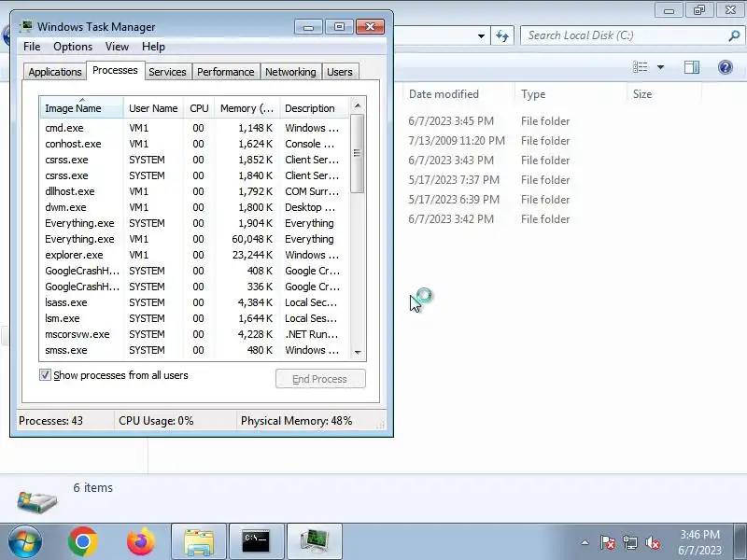Select the dwm.exe process
Screen dimensions: 747x560
tap(195, 207)
